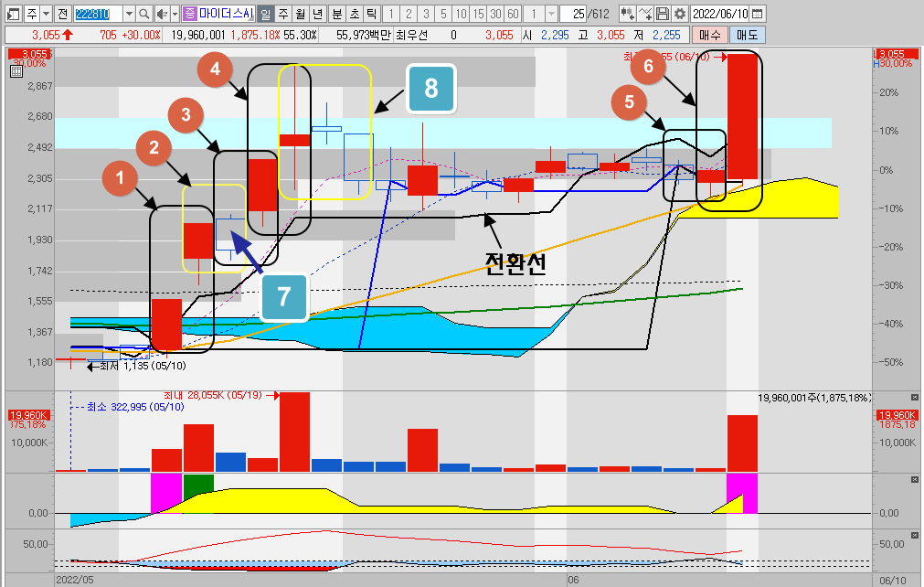Screen dimensions: 924x587
Task: Click the date field 2022/06/10
Action: [720, 14]
